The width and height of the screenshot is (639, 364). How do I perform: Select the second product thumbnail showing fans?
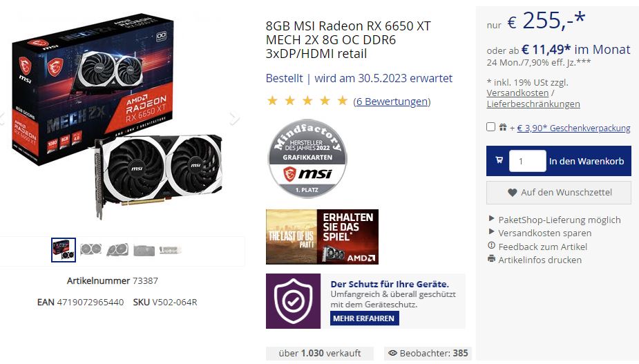pyautogui.click(x=90, y=249)
